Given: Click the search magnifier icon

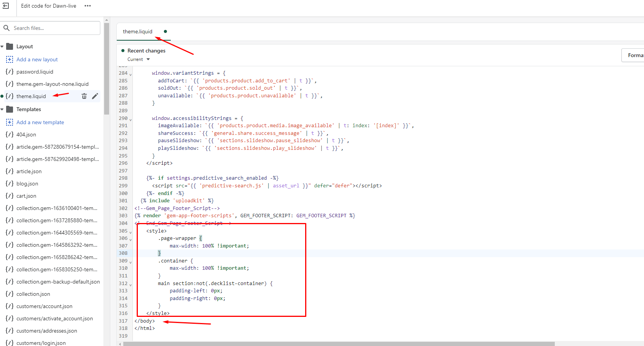Looking at the screenshot, I should pos(7,28).
